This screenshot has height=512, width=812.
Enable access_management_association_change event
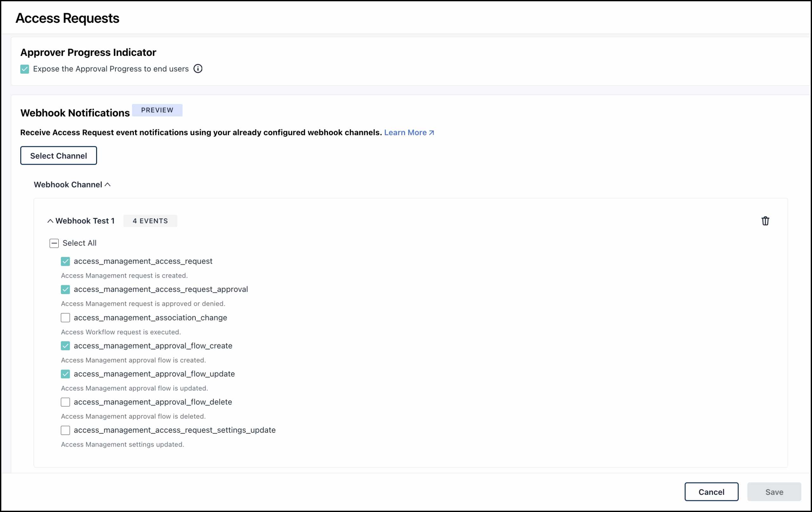coord(65,318)
